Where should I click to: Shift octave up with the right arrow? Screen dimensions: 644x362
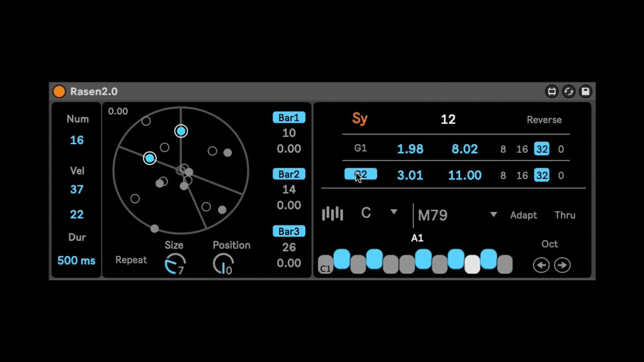pos(562,265)
